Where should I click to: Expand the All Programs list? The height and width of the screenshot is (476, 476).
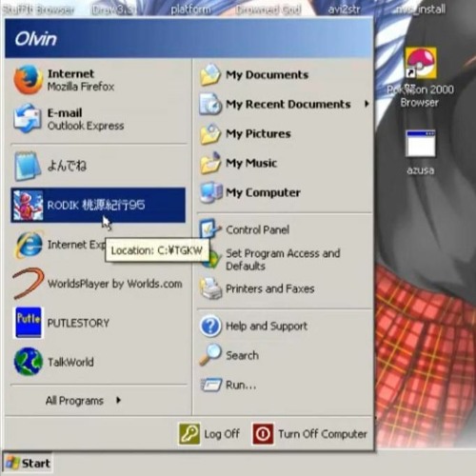(83, 401)
